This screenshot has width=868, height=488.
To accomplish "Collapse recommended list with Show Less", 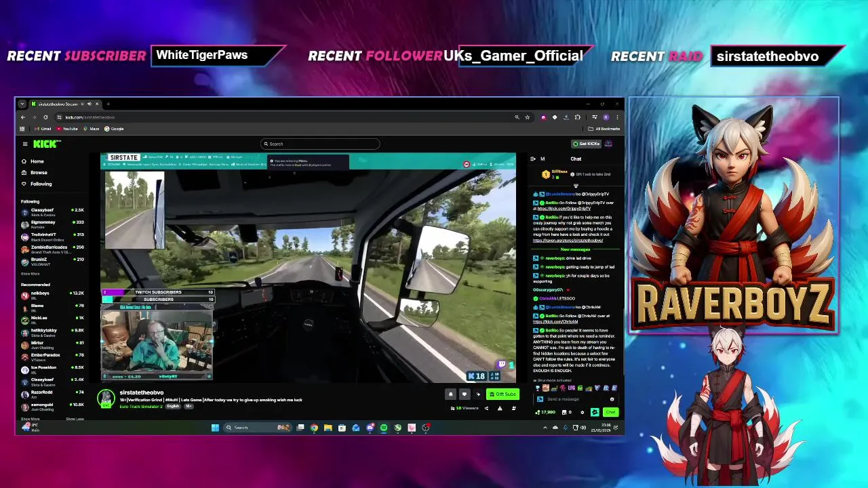I will click(x=75, y=419).
